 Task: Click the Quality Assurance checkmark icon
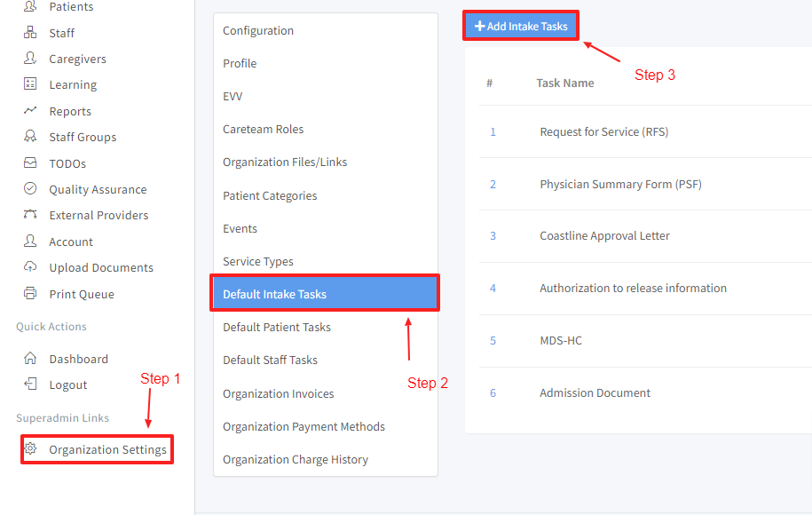point(30,189)
